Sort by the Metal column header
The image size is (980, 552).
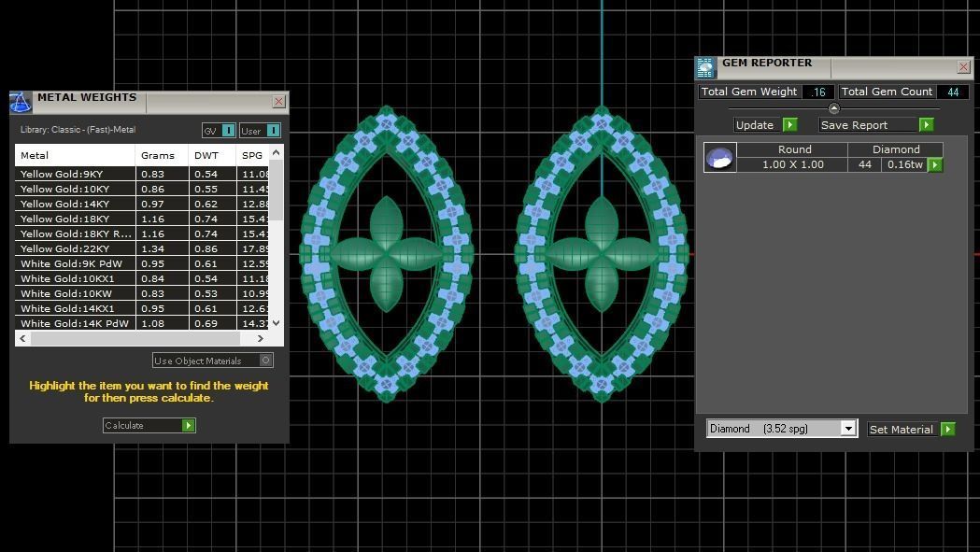[x=75, y=156]
